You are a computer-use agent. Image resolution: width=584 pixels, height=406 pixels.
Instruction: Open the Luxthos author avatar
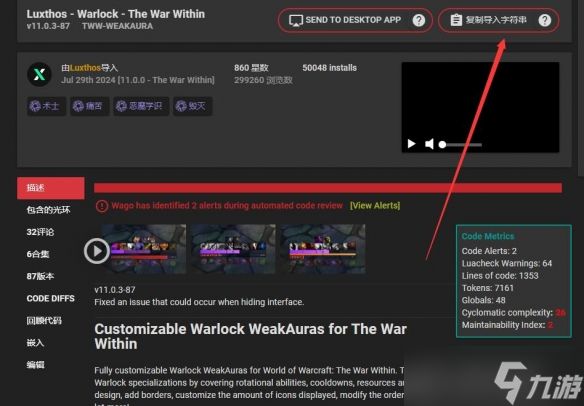coord(39,74)
